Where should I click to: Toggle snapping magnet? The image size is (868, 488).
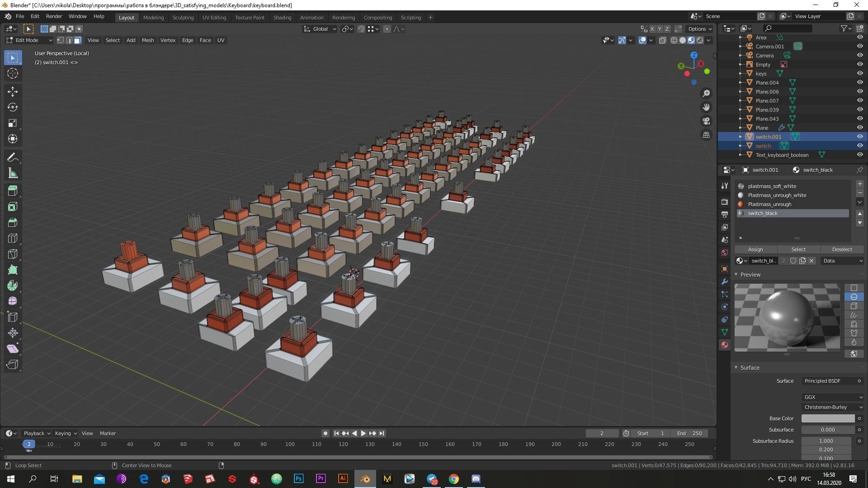pos(361,29)
